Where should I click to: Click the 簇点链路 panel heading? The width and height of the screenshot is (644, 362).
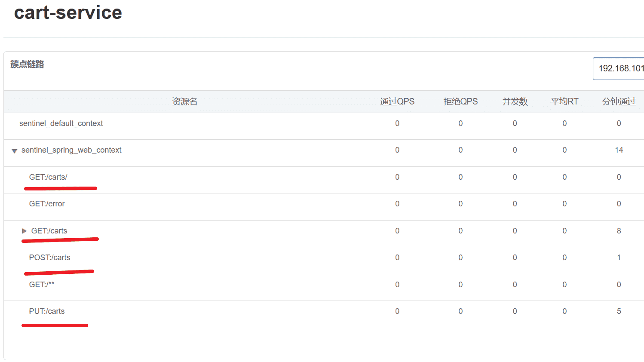(27, 64)
